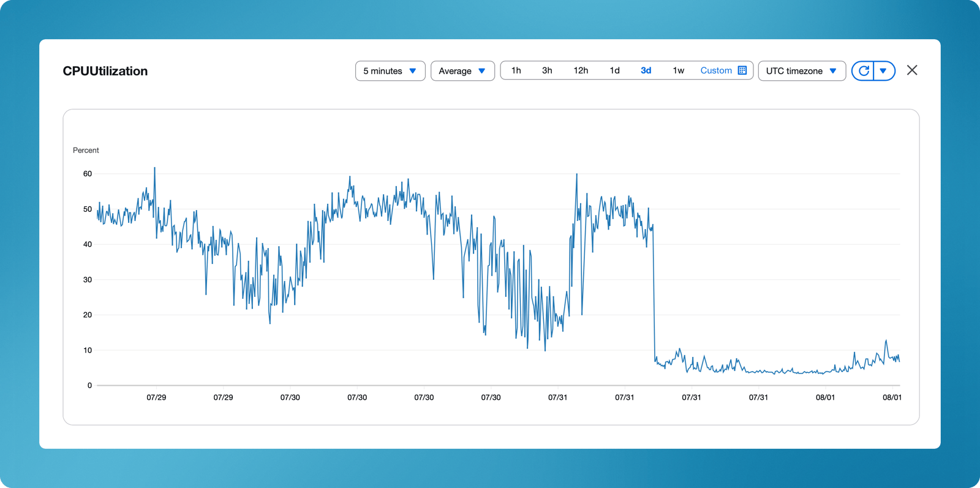The height and width of the screenshot is (488, 980).
Task: Open the refresh interval dropdown arrow
Action: 883,71
